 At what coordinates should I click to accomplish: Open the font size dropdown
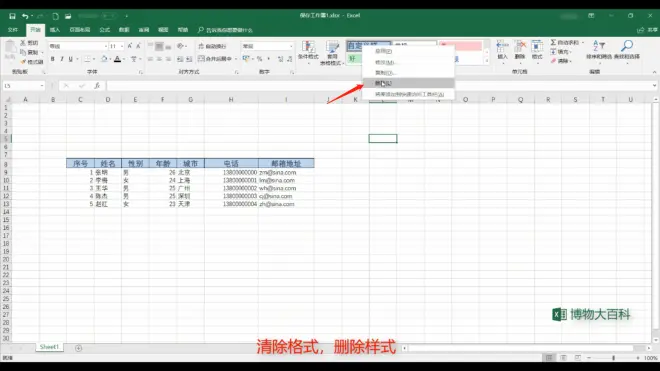coord(122,46)
